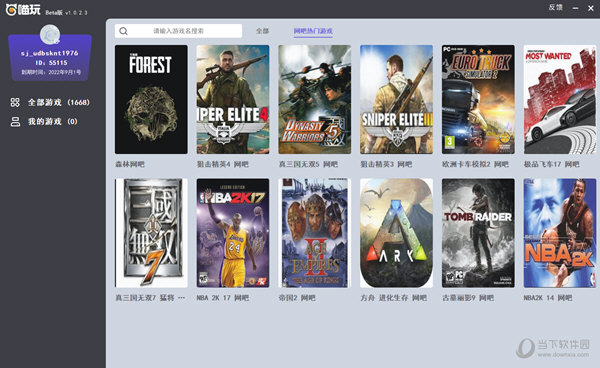Open Euro Truck Simulator 2 cover
This screenshot has width=600, height=368.
478,99
